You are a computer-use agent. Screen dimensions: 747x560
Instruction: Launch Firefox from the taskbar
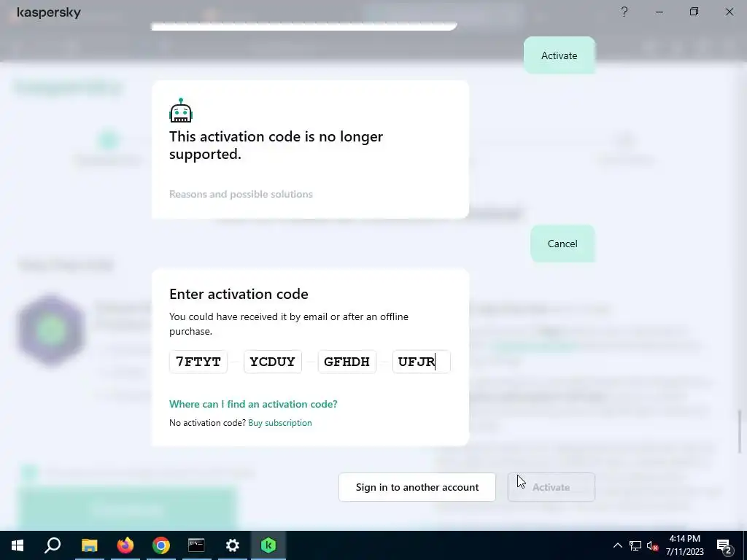pyautogui.click(x=125, y=545)
